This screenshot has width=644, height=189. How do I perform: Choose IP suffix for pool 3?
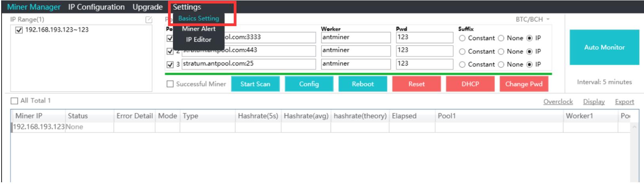pyautogui.click(x=530, y=65)
